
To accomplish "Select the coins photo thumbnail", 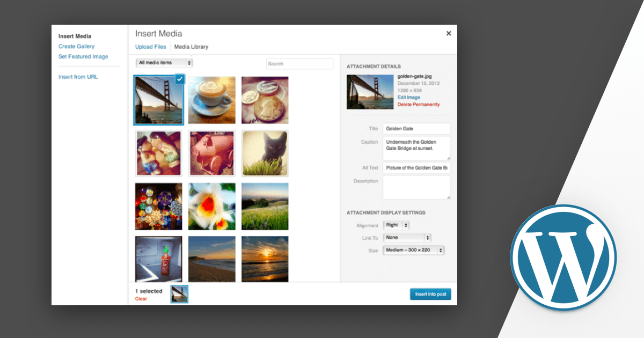I will coord(265,100).
